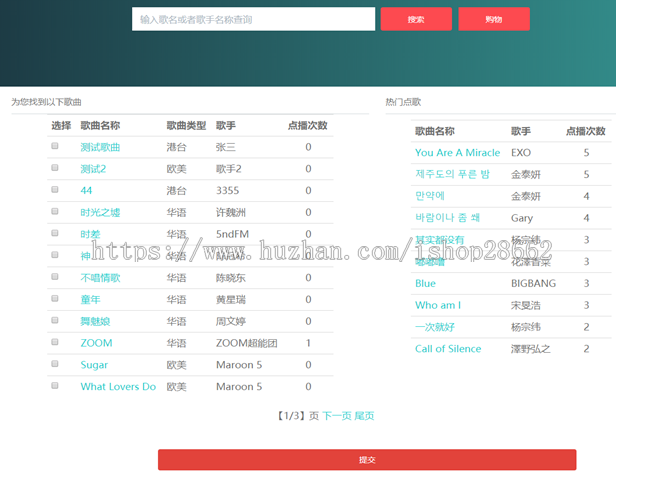Open the song link 44
Screen dimensions: 645x496
86,191
